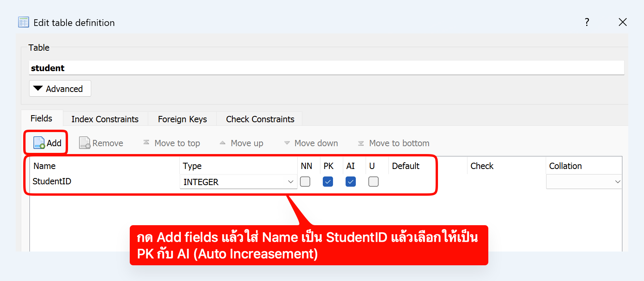Expand the Advanced section

[x=60, y=89]
